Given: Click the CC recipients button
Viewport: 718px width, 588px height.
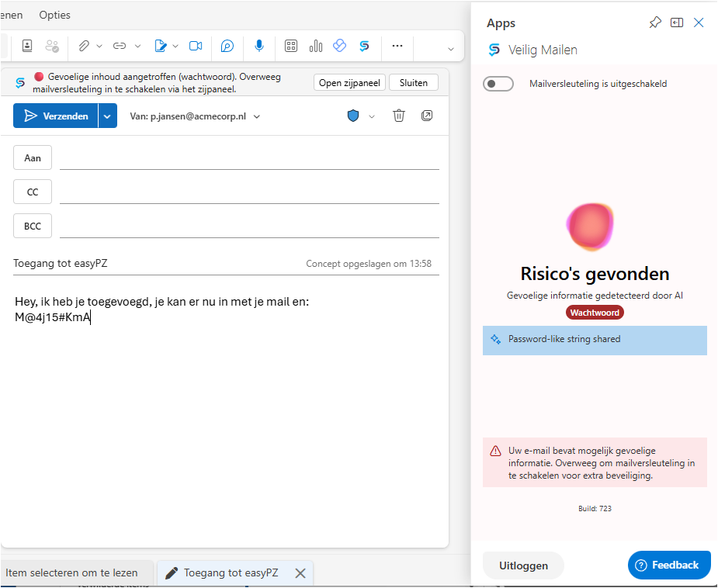Looking at the screenshot, I should coord(33,192).
